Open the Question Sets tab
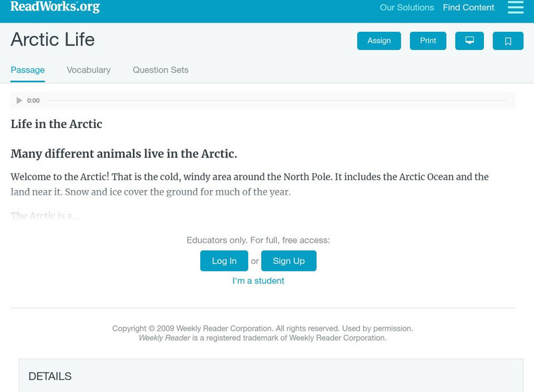The image size is (534, 392). pyautogui.click(x=160, y=70)
